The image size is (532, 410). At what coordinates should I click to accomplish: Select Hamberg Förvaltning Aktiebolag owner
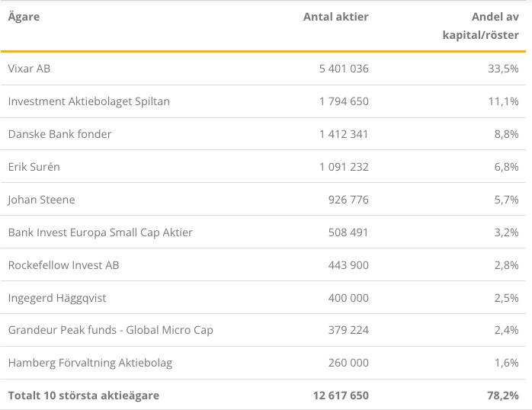click(x=90, y=363)
